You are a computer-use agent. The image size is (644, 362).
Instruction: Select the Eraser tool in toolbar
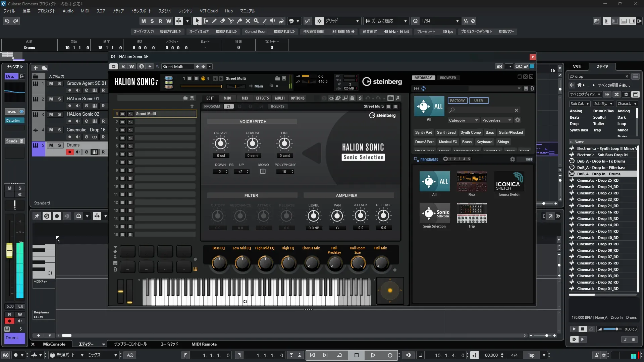[223, 21]
